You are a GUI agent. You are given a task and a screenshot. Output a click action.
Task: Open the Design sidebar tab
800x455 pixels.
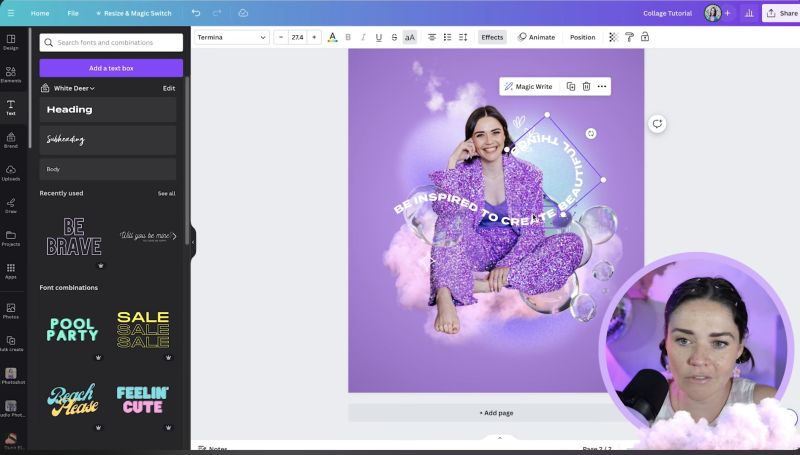11,42
